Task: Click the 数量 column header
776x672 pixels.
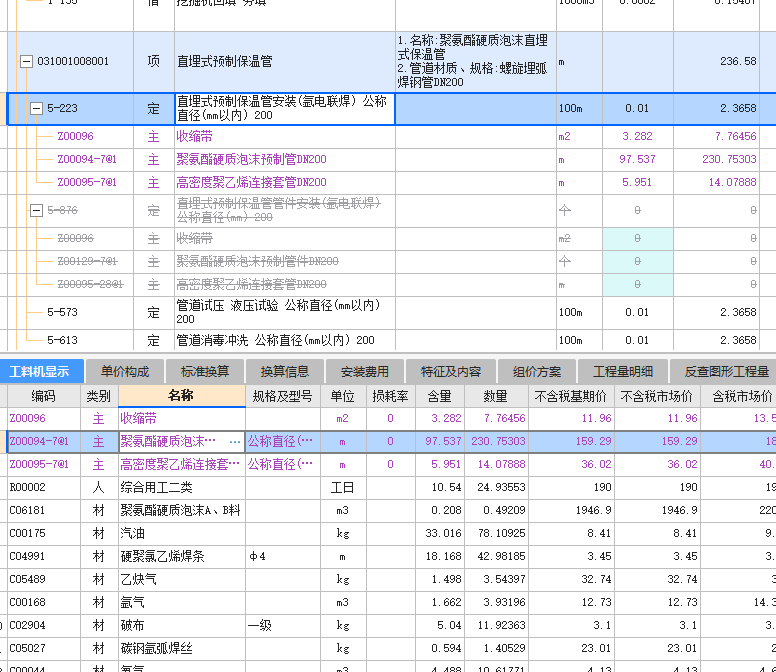Action: 496,396
